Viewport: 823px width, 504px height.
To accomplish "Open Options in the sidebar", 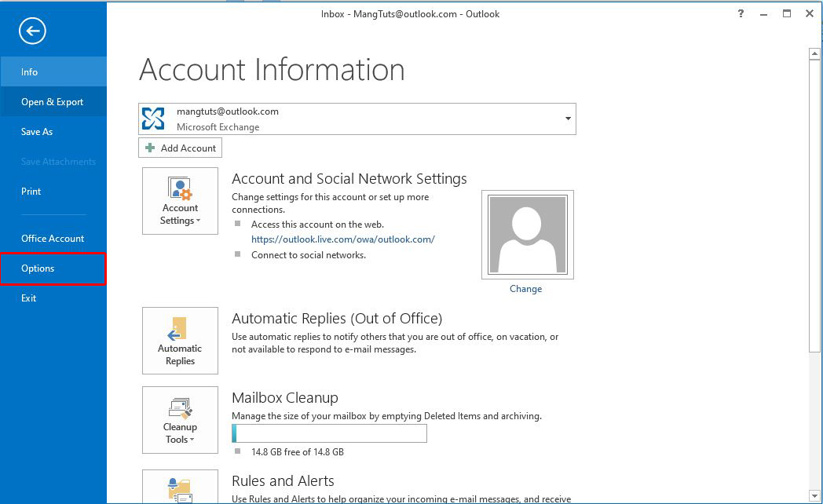I will coord(53,268).
